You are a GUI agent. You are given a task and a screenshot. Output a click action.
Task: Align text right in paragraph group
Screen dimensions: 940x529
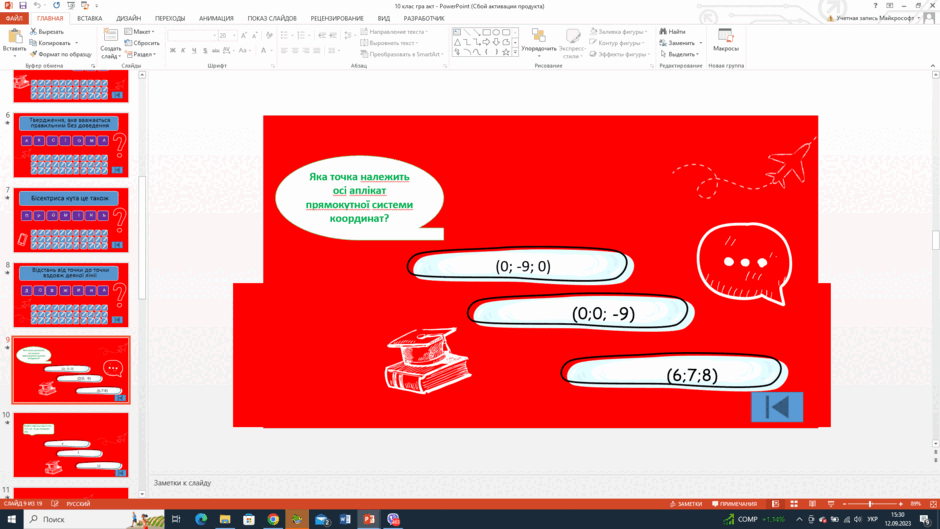(306, 51)
